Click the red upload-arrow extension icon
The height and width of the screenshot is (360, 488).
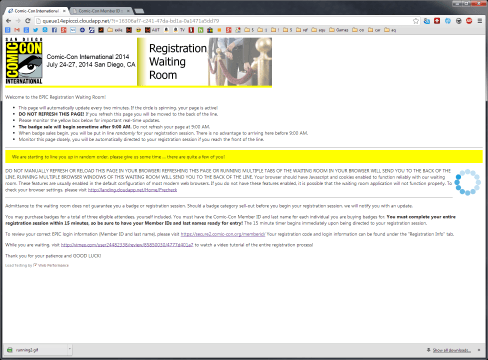click(437, 21)
